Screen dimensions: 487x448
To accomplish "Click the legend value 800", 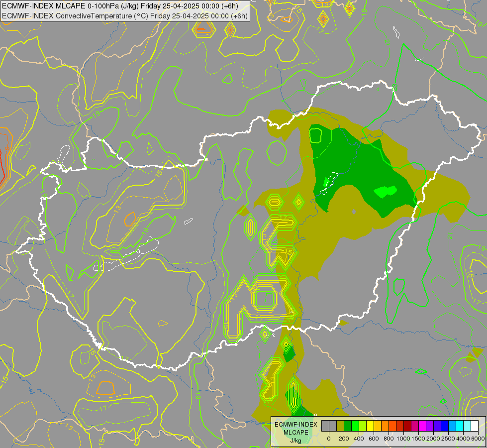I will point(389,439).
